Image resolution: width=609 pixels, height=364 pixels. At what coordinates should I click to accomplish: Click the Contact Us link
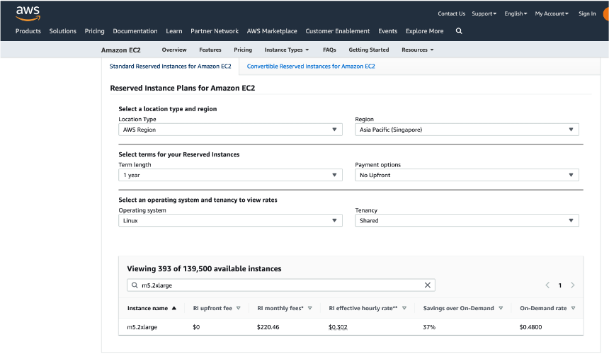click(x=451, y=13)
